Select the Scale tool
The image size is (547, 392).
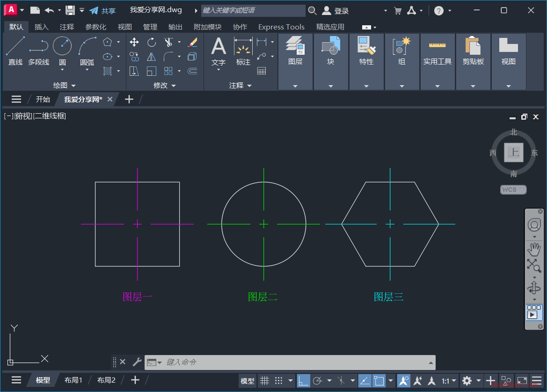[x=152, y=71]
